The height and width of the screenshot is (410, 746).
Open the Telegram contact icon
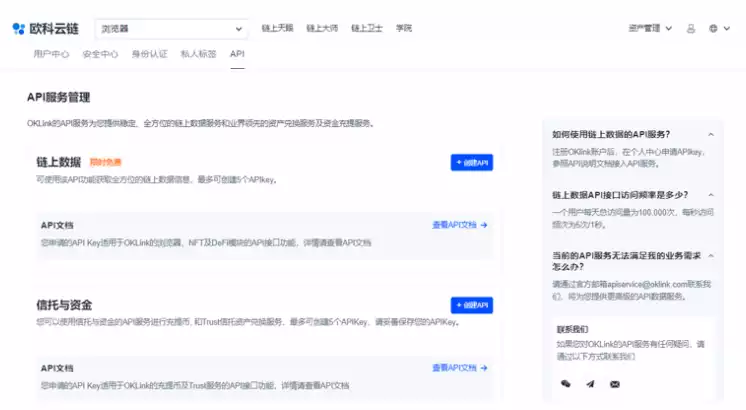590,384
